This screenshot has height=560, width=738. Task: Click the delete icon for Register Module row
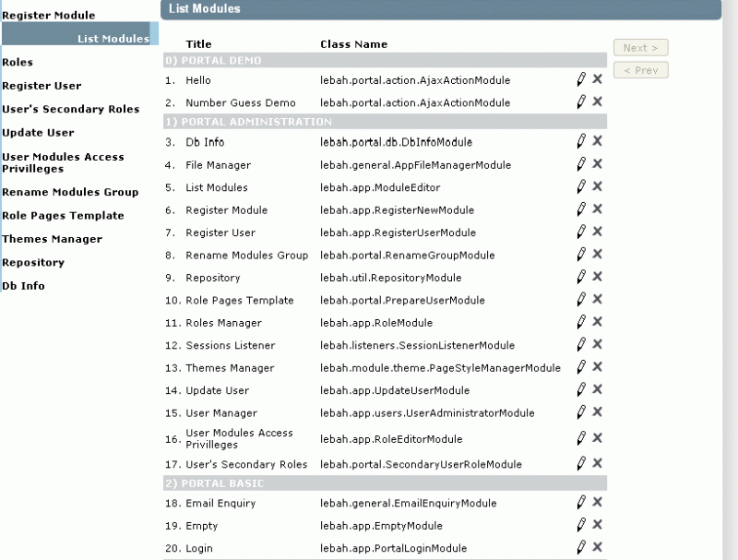pos(596,209)
